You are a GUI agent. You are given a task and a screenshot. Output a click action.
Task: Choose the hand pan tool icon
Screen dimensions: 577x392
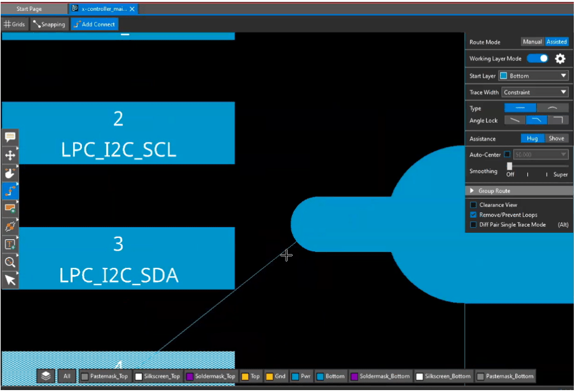click(10, 173)
